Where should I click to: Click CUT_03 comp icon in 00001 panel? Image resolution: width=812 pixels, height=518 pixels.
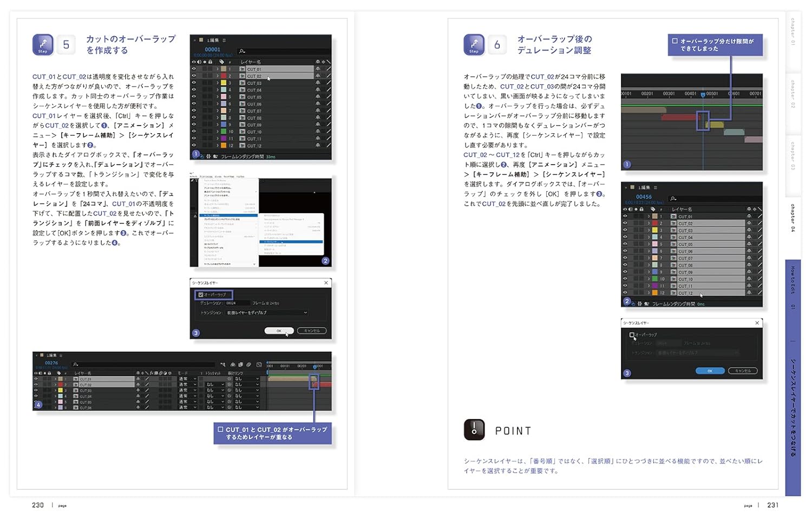coord(242,83)
